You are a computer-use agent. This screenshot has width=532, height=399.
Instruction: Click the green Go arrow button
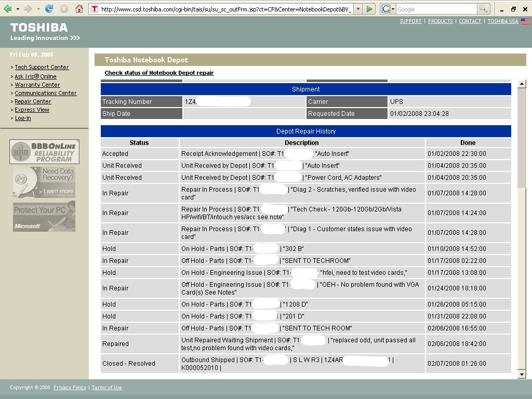pos(369,9)
